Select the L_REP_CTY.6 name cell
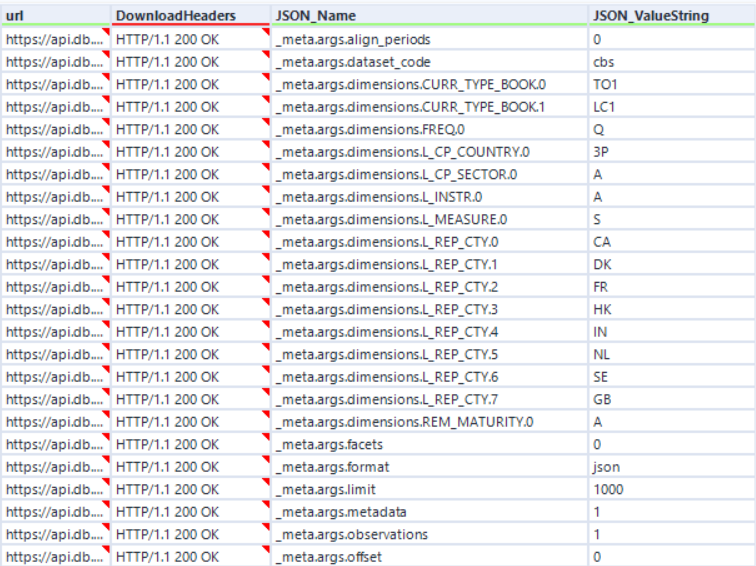The image size is (756, 566). click(x=429, y=377)
